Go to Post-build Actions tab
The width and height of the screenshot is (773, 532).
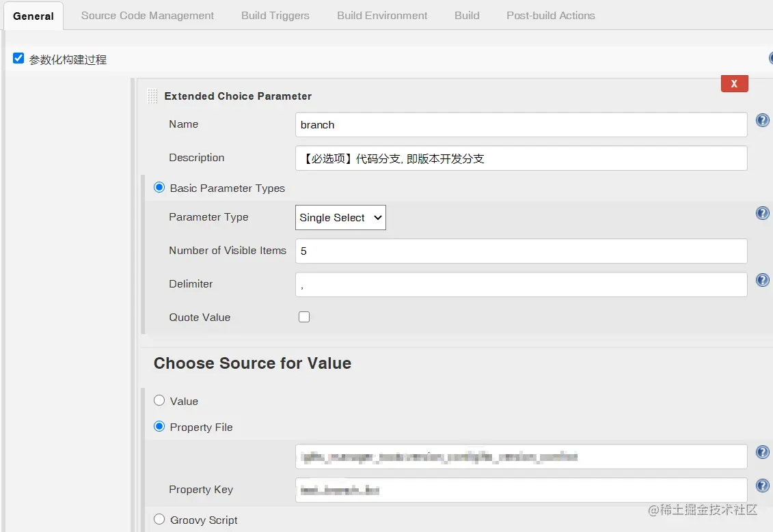550,16
